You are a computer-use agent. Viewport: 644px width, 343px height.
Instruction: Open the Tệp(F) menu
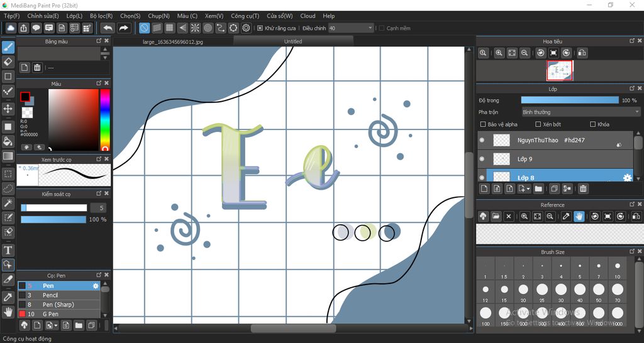11,16
